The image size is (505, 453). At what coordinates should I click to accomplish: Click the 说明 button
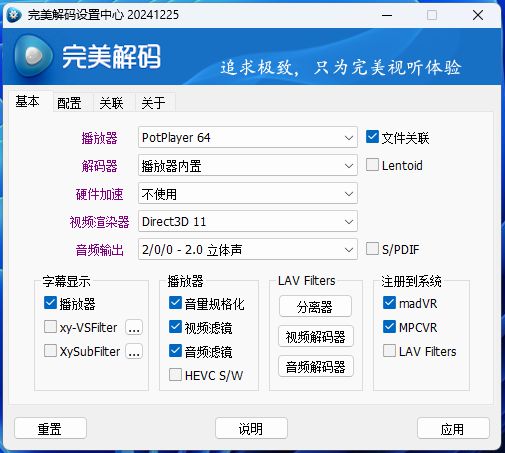pyautogui.click(x=251, y=428)
